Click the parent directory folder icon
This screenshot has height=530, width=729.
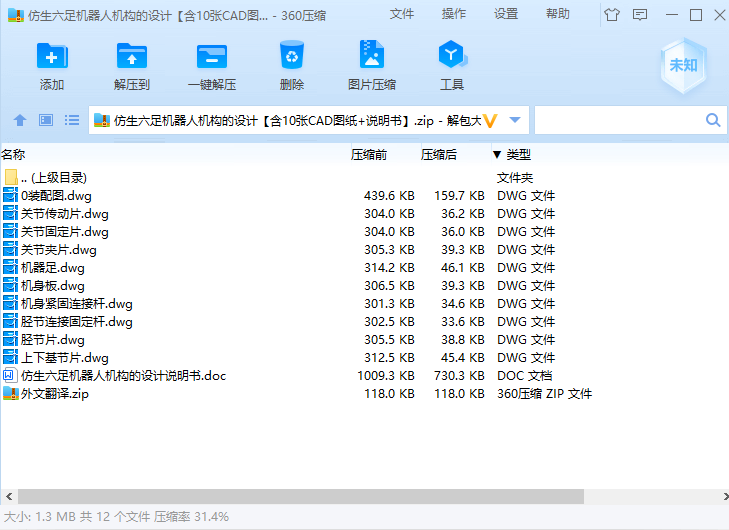pos(11,177)
